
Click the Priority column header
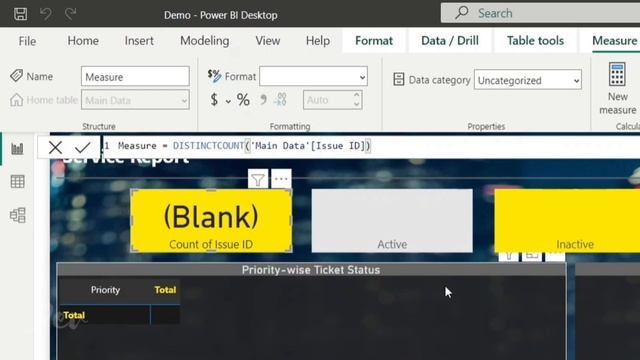105,290
